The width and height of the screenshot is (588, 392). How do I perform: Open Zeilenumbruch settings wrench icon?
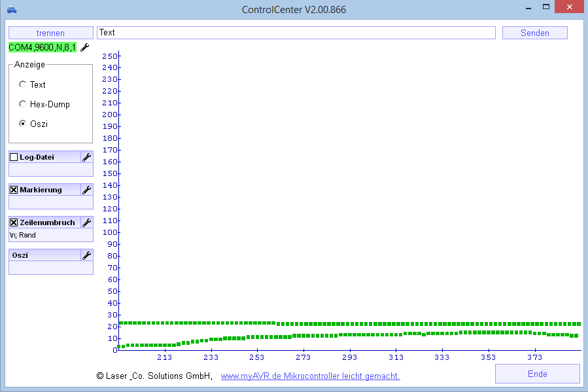pos(86,223)
